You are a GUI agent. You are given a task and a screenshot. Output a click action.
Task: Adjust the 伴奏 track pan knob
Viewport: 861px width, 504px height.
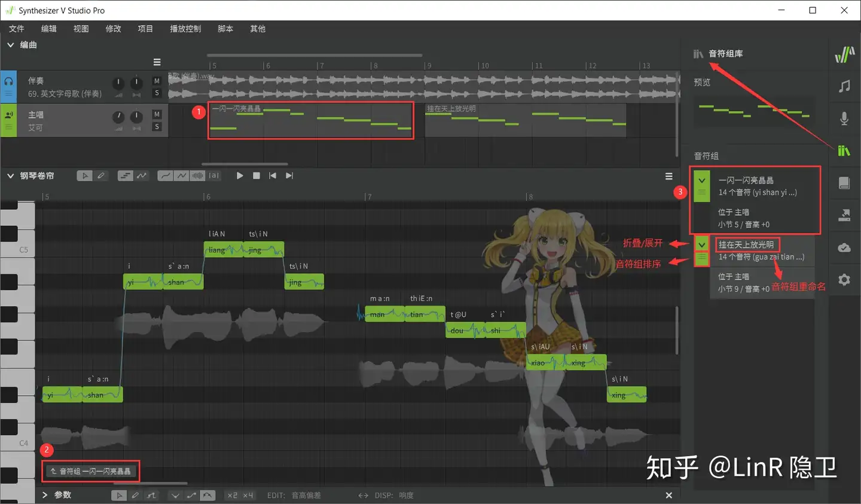(136, 83)
